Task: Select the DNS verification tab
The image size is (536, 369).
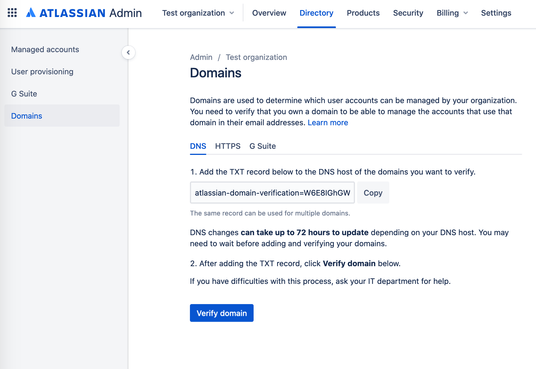Action: (198, 146)
